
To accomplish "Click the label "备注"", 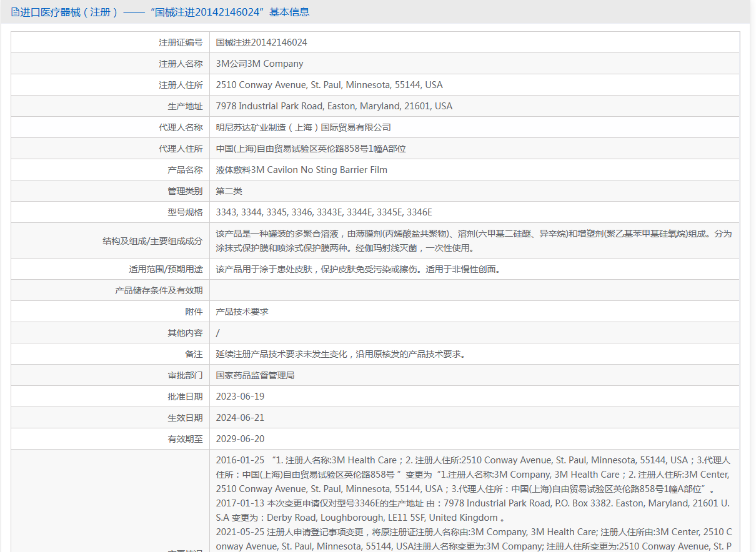I will (x=194, y=354).
